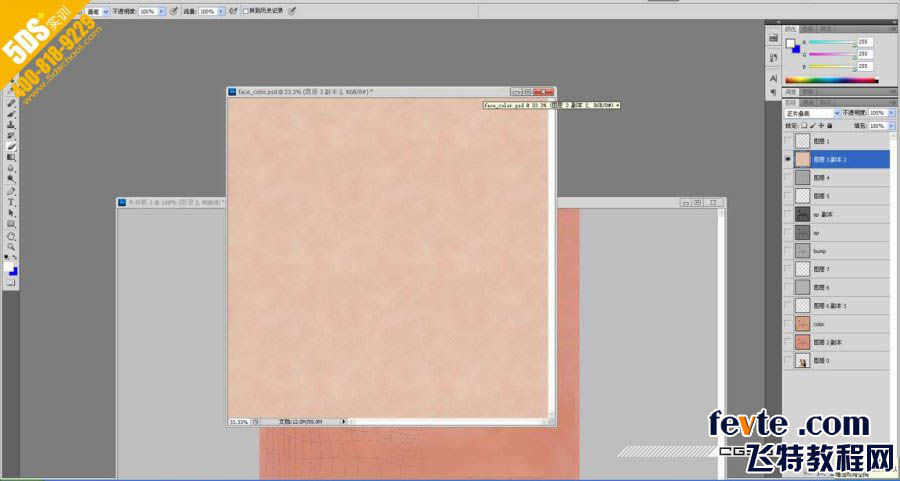
Task: Open layer fill arrow in Layers panel
Action: click(891, 125)
